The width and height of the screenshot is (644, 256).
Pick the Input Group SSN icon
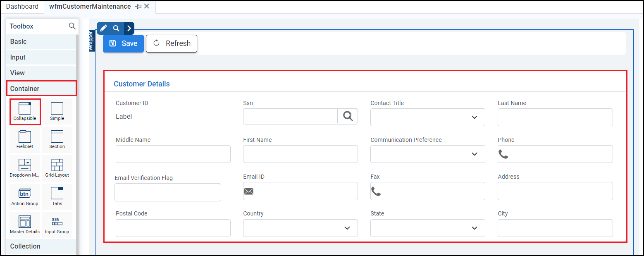click(x=57, y=222)
